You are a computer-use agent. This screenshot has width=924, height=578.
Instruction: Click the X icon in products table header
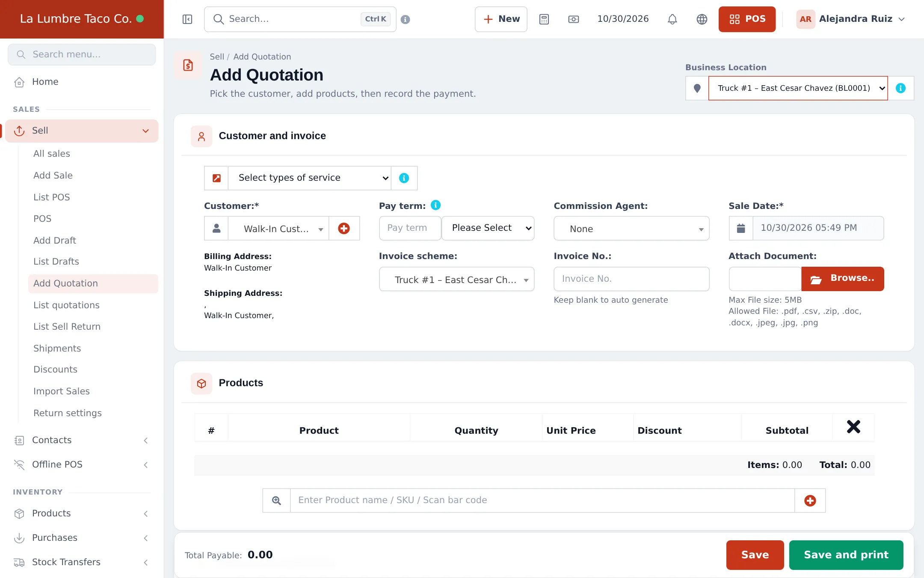tap(853, 426)
